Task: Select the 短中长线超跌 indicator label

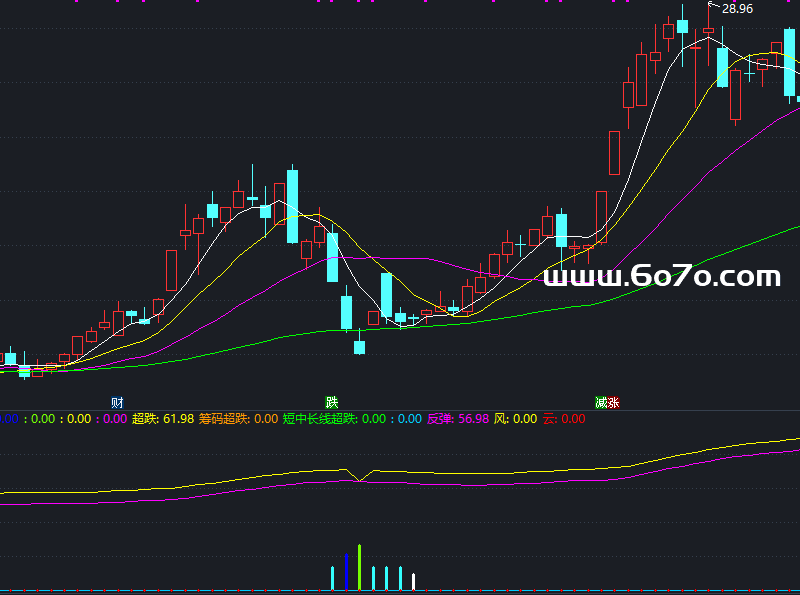Action: [x=320, y=419]
